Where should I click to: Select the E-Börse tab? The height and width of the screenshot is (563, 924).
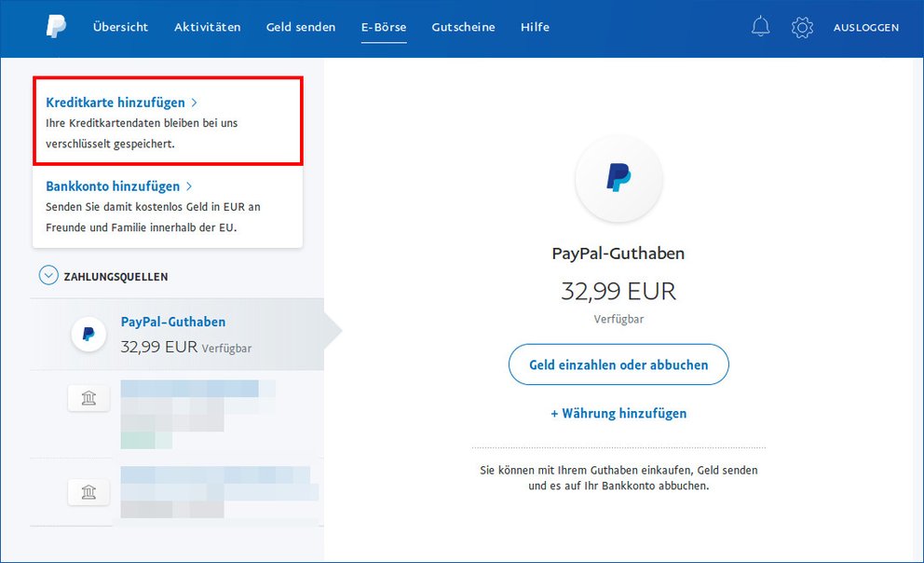(384, 27)
